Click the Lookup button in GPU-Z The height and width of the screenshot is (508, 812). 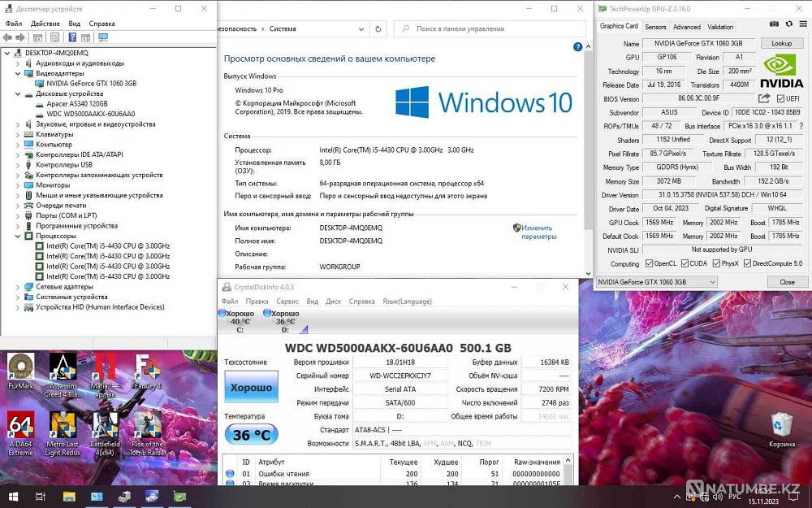(x=781, y=44)
